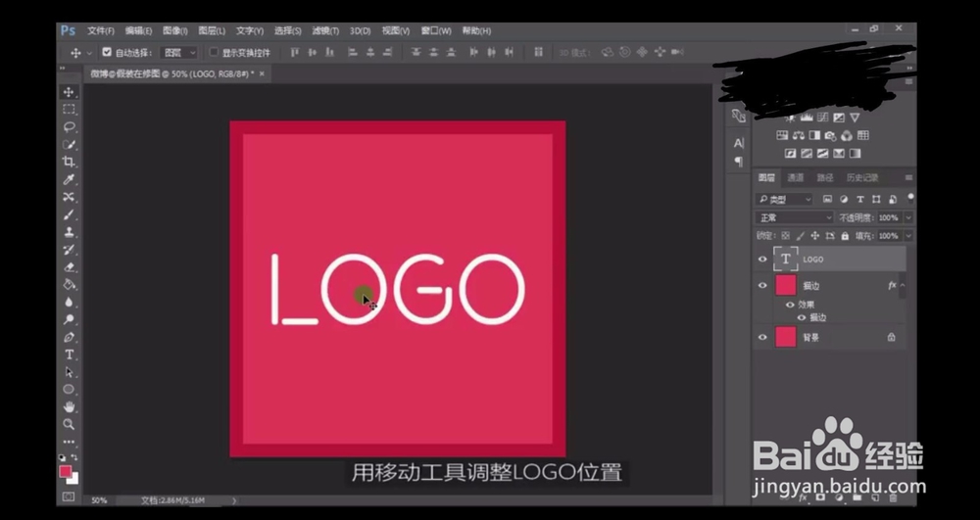Screen dimensions: 980x520
Task: Select the Patch healing tool
Action: tap(69, 197)
